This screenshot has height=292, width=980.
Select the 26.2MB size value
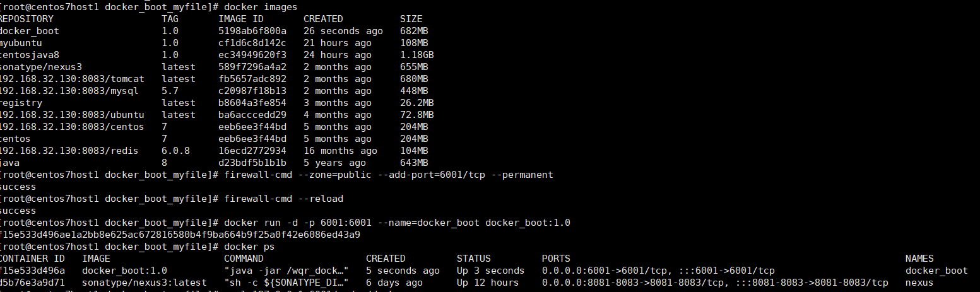(x=417, y=103)
